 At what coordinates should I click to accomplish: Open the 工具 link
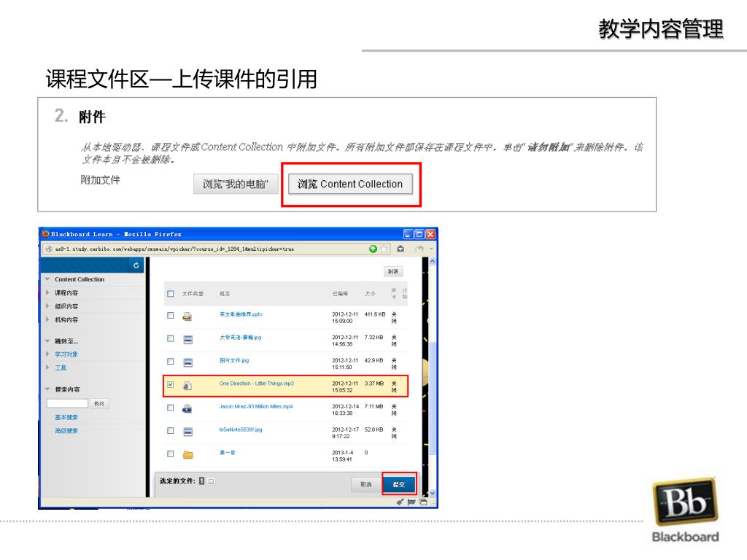[x=61, y=367]
